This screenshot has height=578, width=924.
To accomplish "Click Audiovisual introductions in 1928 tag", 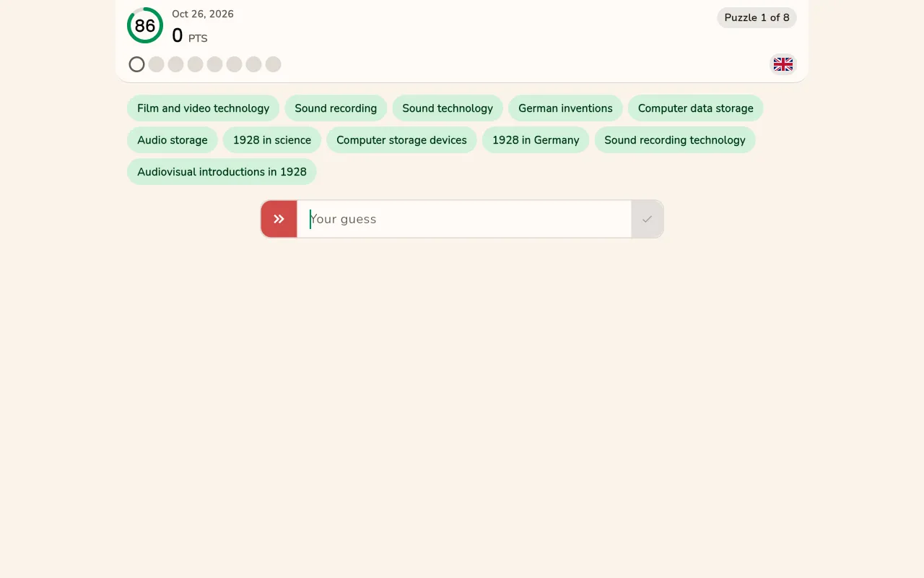I will [222, 172].
